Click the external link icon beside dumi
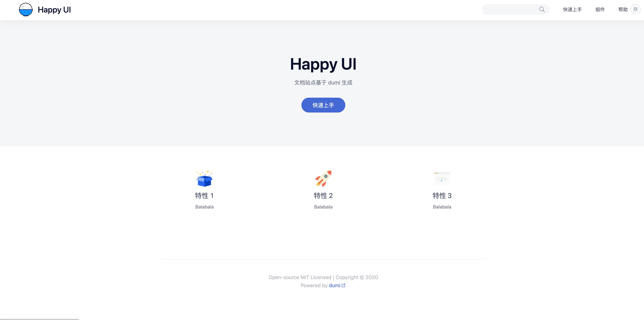The width and height of the screenshot is (644, 320). [343, 286]
